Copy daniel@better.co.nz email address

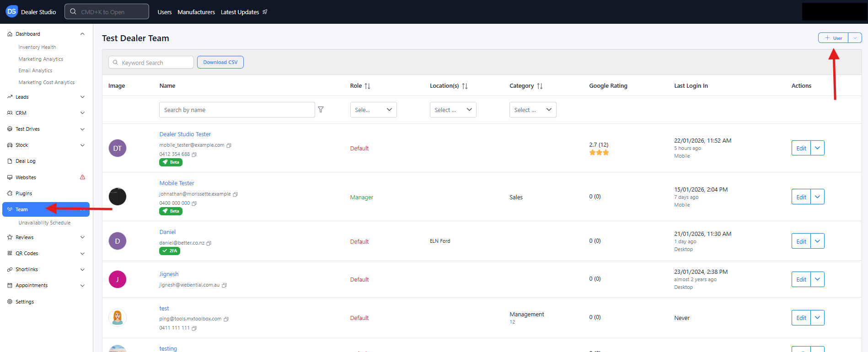click(x=209, y=243)
